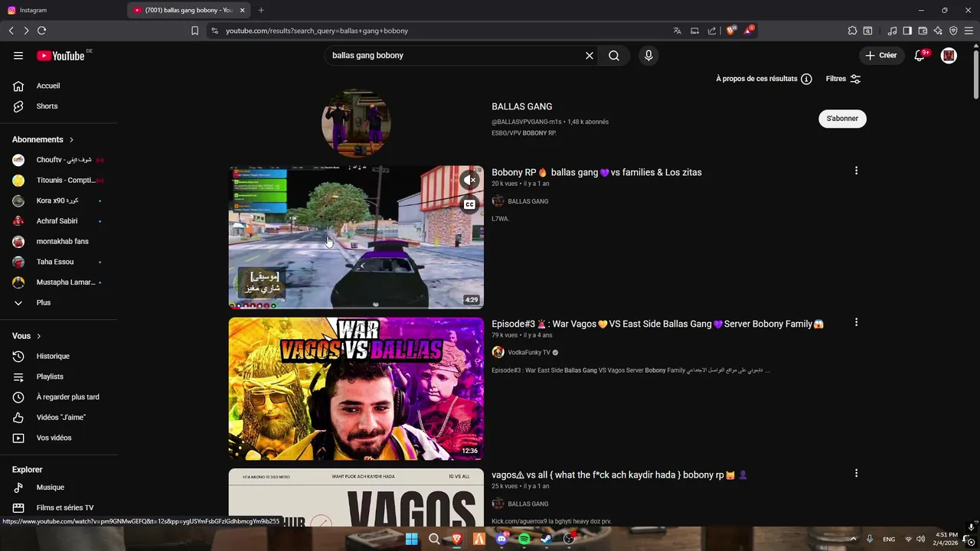Show À propos de ces résultats info
Screen dimensions: 980x551
[763, 79]
